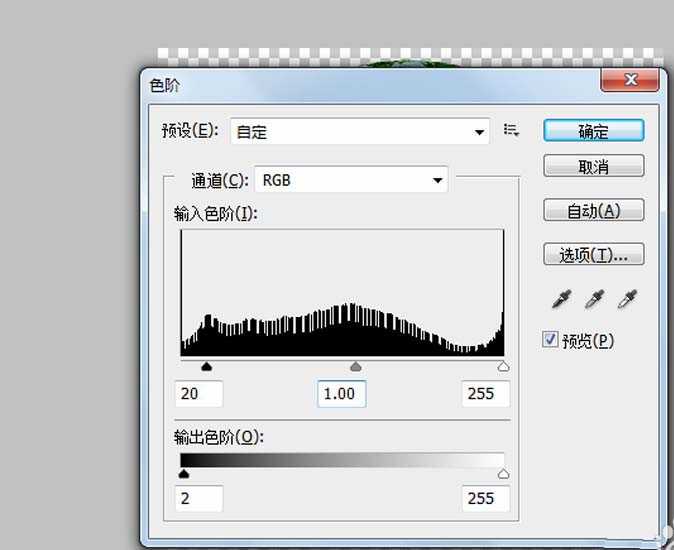Click the input shadow field showing 20
This screenshot has width=674, height=550.
tap(199, 393)
